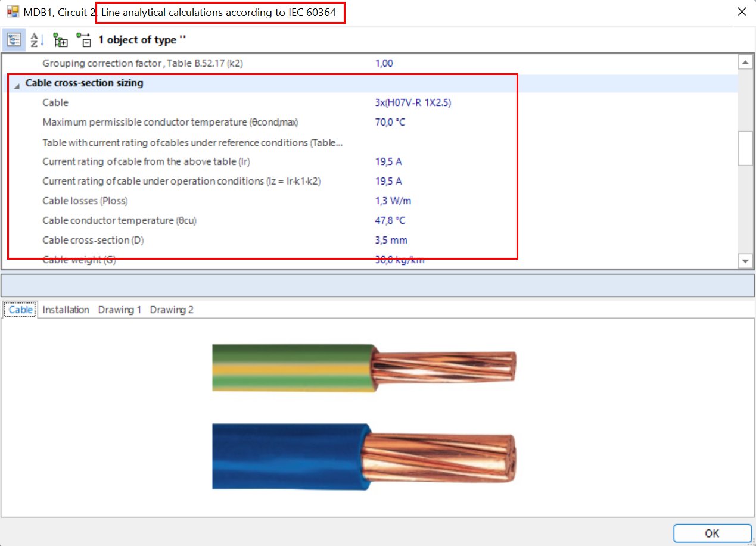Screen dimensions: 756x546
Task: Select the Cable property row
Action: pyautogui.click(x=55, y=103)
